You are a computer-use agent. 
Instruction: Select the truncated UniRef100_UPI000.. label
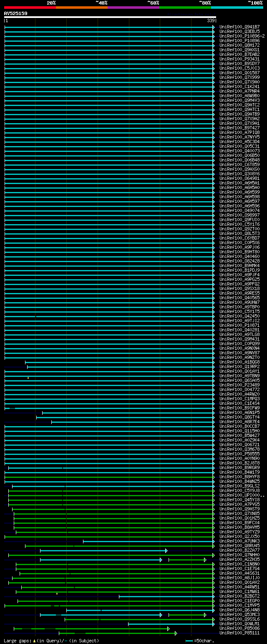[242, 495]
